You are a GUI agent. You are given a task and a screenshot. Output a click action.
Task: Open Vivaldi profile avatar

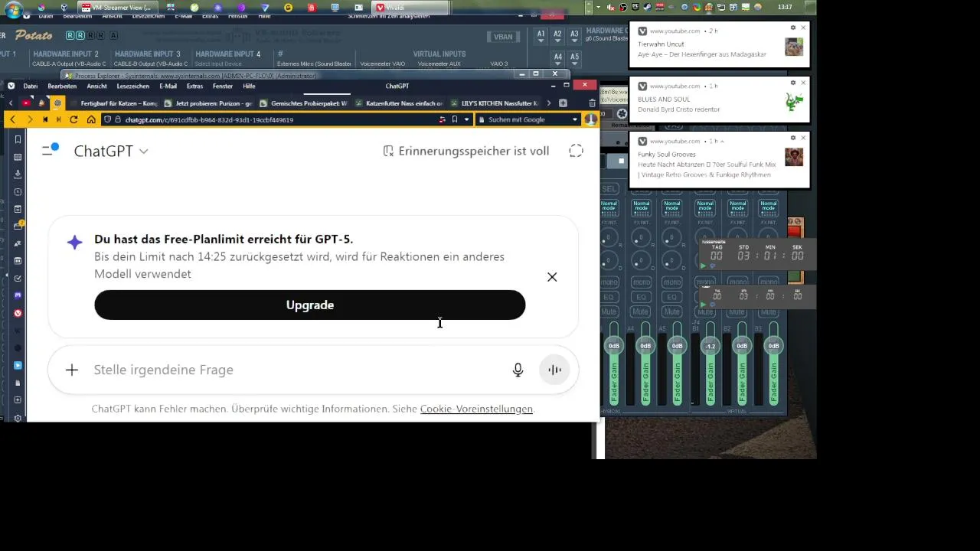(591, 119)
